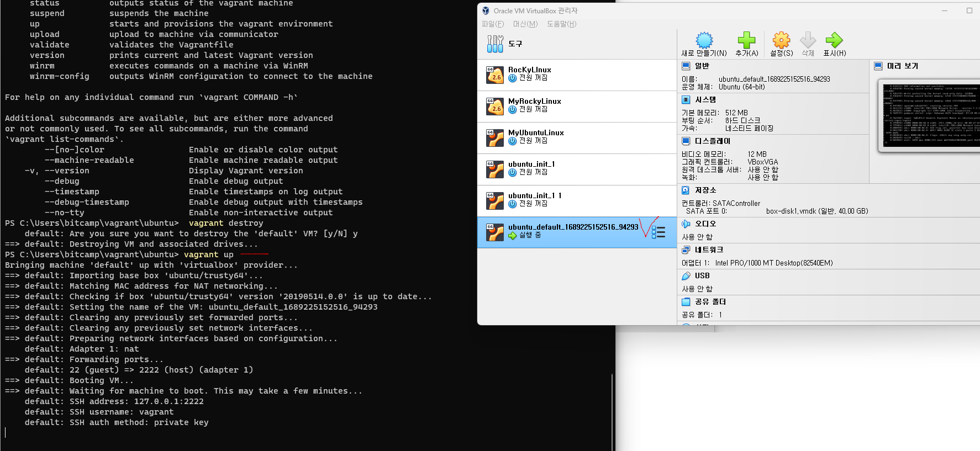Viewport: 980px width, 451px height.
Task: Open the VM menu list icon on ubuntu_default
Action: [x=658, y=232]
